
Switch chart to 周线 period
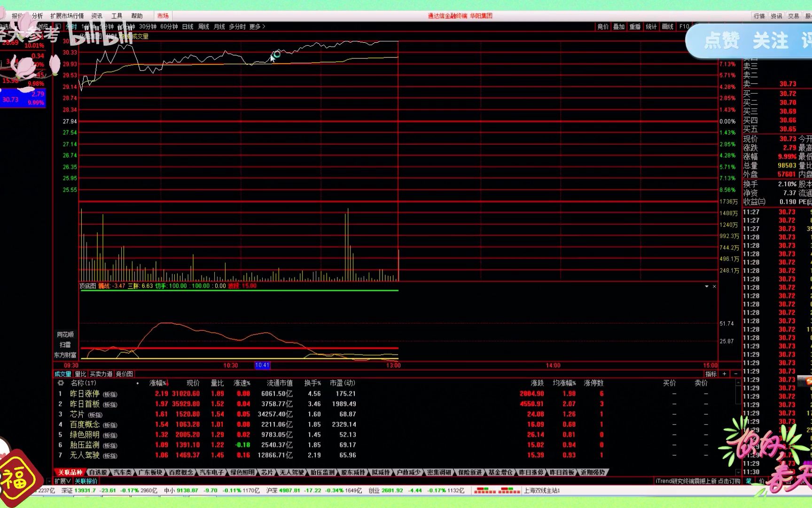203,27
